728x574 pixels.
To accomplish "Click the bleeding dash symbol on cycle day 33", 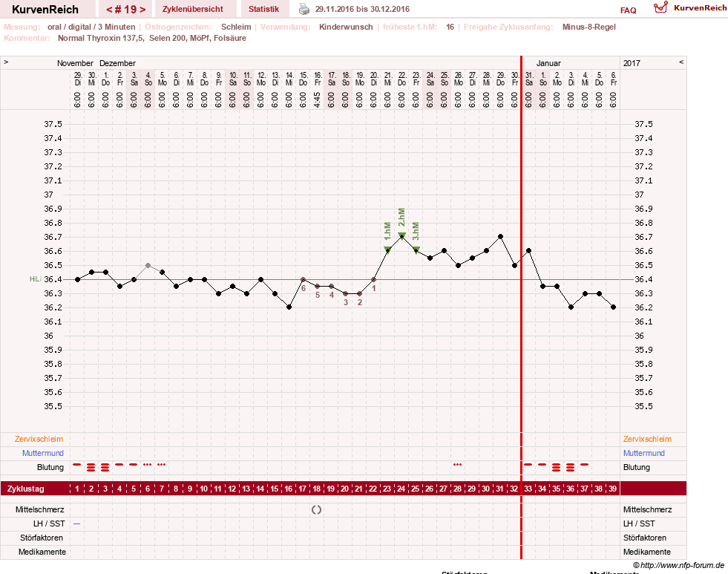I will [528, 464].
